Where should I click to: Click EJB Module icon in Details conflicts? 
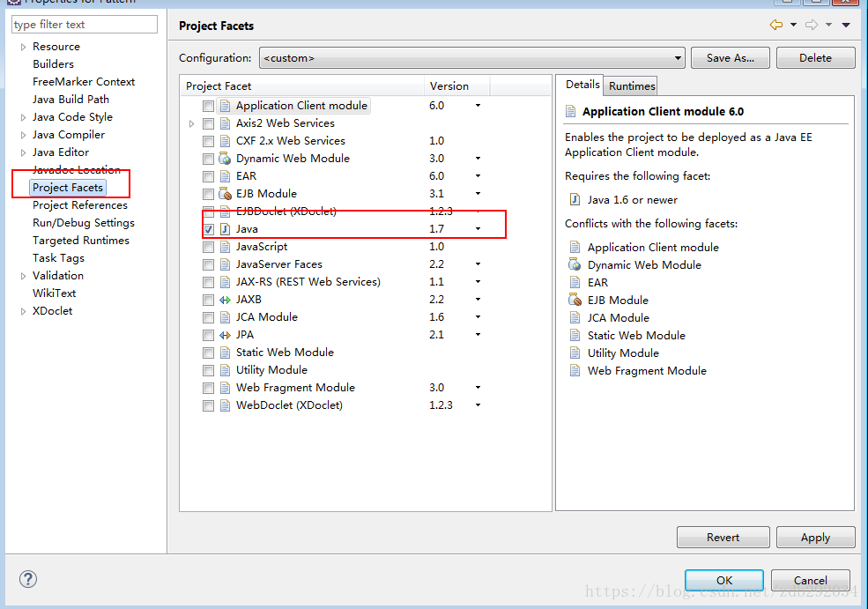[575, 300]
